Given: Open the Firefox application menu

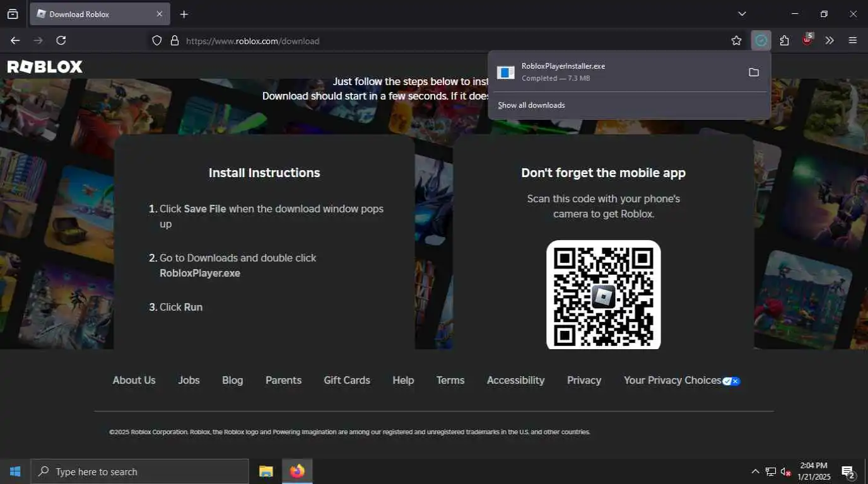Looking at the screenshot, I should pos(853,41).
